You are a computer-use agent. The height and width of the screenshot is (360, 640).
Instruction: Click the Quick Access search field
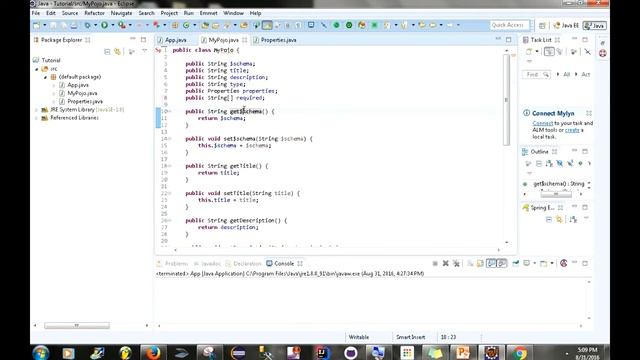click(x=509, y=25)
